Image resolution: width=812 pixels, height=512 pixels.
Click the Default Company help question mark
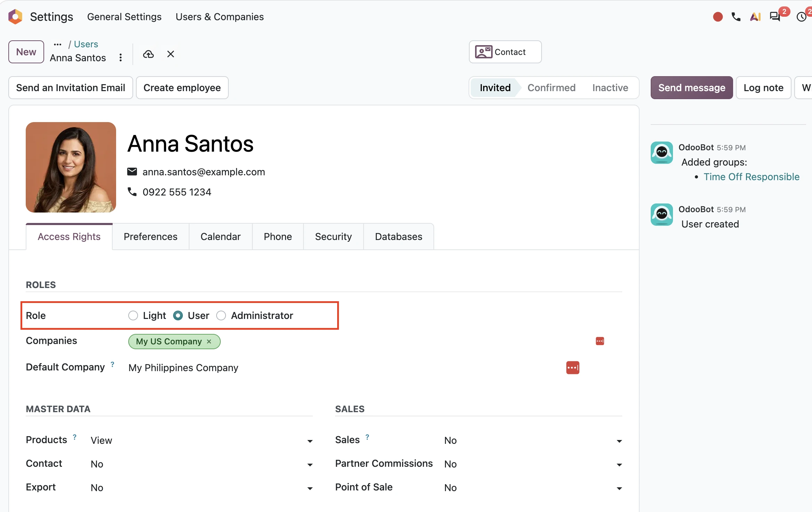click(112, 364)
